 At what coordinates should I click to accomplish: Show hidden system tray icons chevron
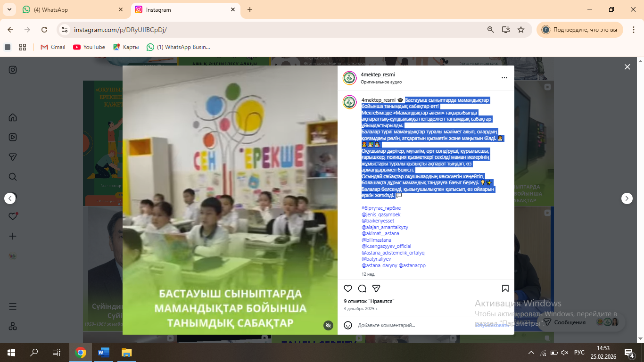coord(531,353)
